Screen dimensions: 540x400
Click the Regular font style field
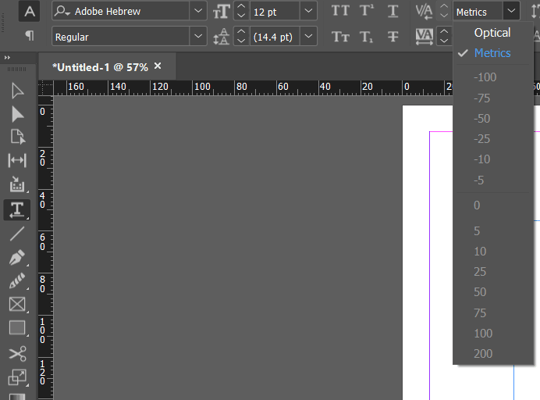pos(121,36)
